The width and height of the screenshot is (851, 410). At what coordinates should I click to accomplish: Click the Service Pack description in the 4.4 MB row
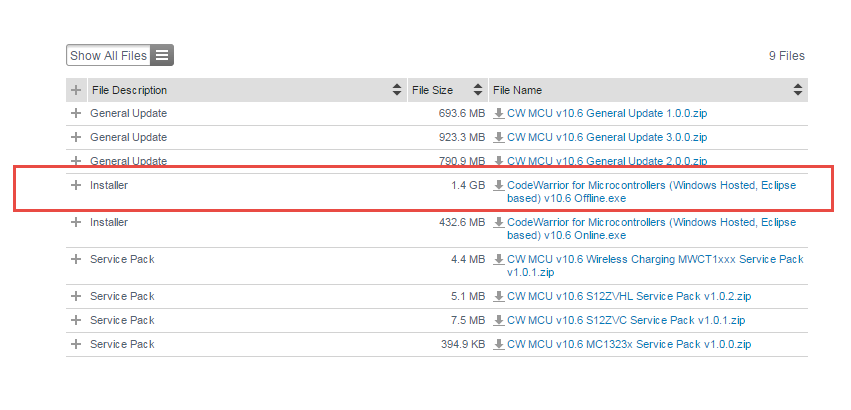point(122,259)
